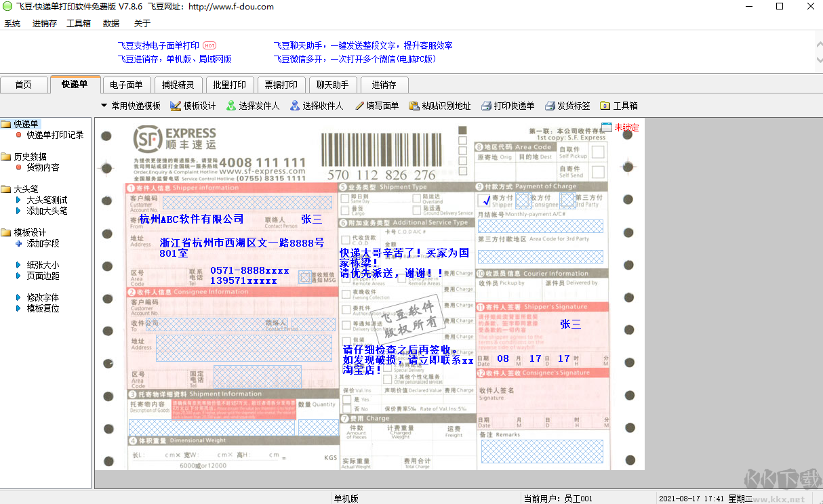823x504 pixels.
Task: Open the 工具箱 toolbar button
Action: pyautogui.click(x=619, y=106)
